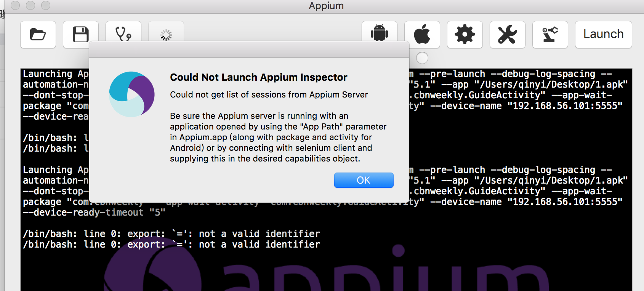
Task: Open Developer Settings wrench icon
Action: [508, 35]
